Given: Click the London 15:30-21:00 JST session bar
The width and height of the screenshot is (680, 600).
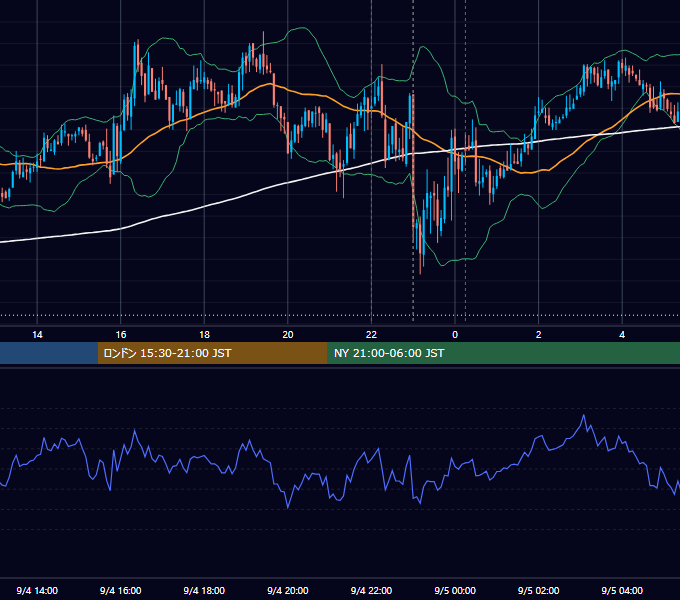Looking at the screenshot, I should click(212, 353).
